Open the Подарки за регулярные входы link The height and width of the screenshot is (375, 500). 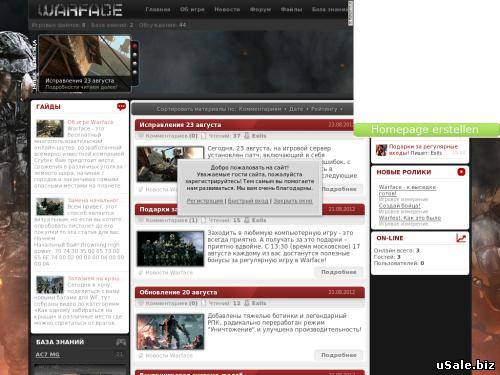423,150
